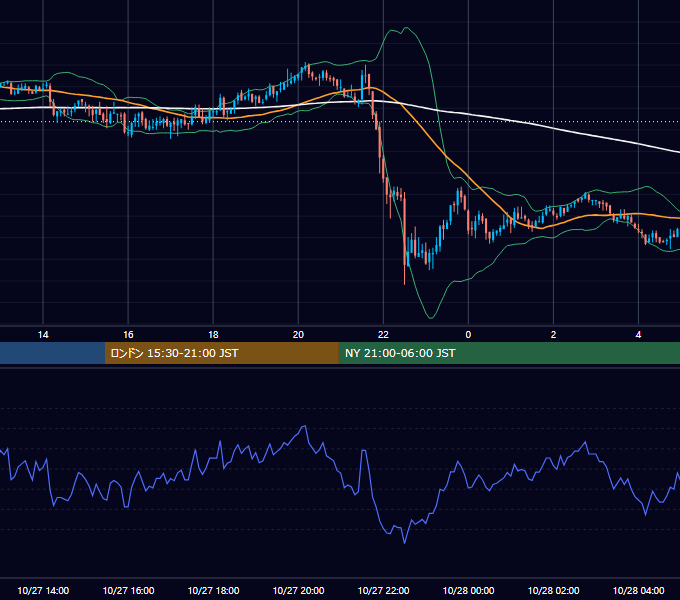Select the 20 hour label on price chart axis

coord(298,335)
